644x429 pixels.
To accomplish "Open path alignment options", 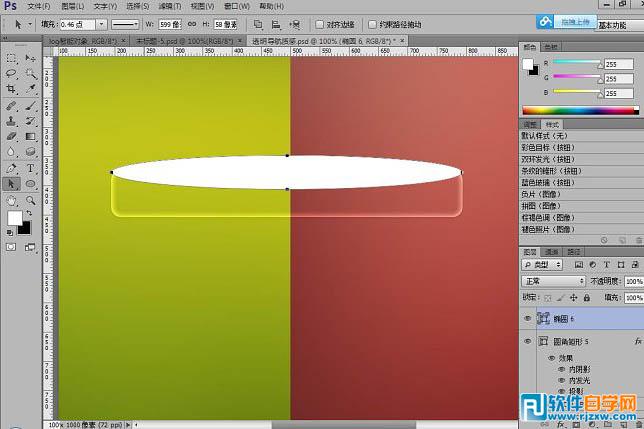I will tap(276, 25).
